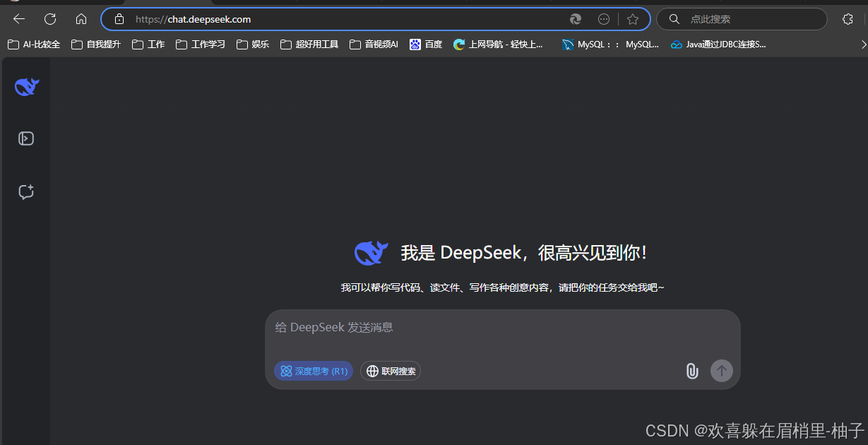Open the AI-比较全 bookmark folder

pyautogui.click(x=34, y=44)
